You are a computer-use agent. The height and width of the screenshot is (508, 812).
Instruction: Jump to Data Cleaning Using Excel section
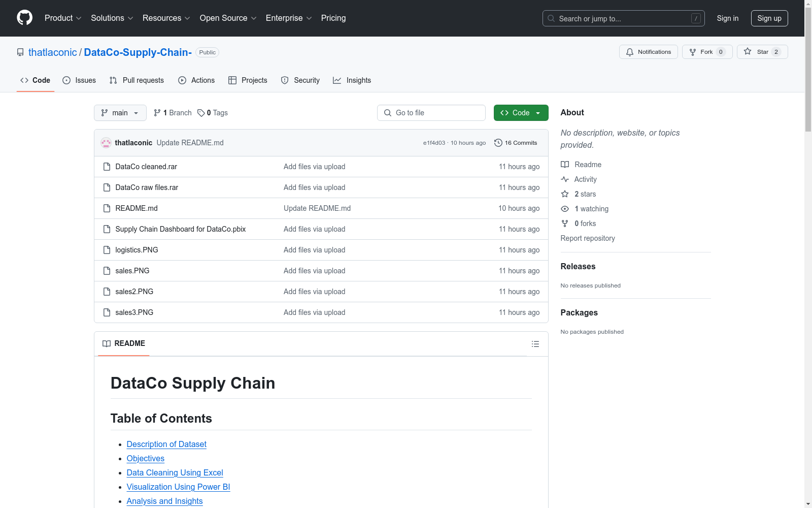coord(175,472)
